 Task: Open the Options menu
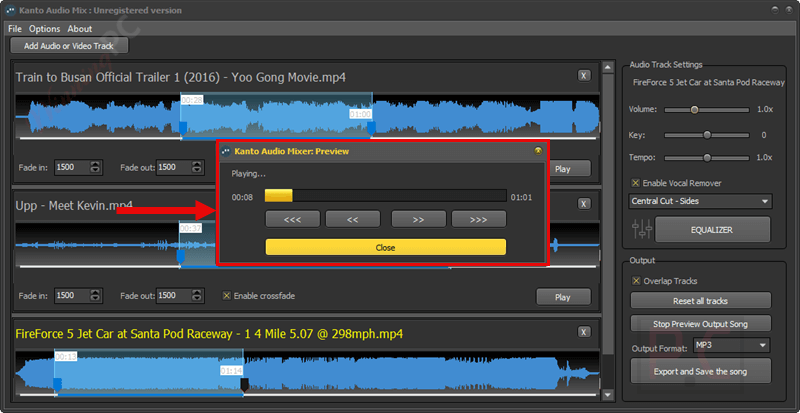(x=44, y=29)
